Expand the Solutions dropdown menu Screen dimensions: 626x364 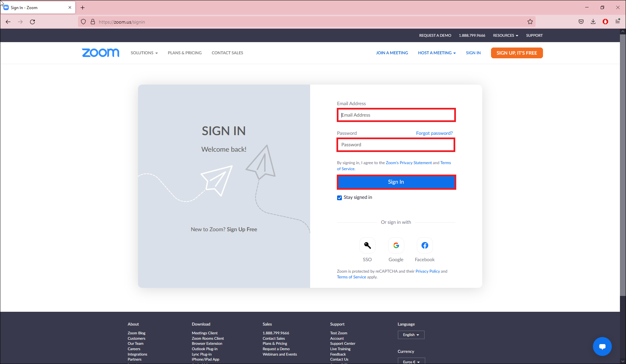click(x=144, y=53)
